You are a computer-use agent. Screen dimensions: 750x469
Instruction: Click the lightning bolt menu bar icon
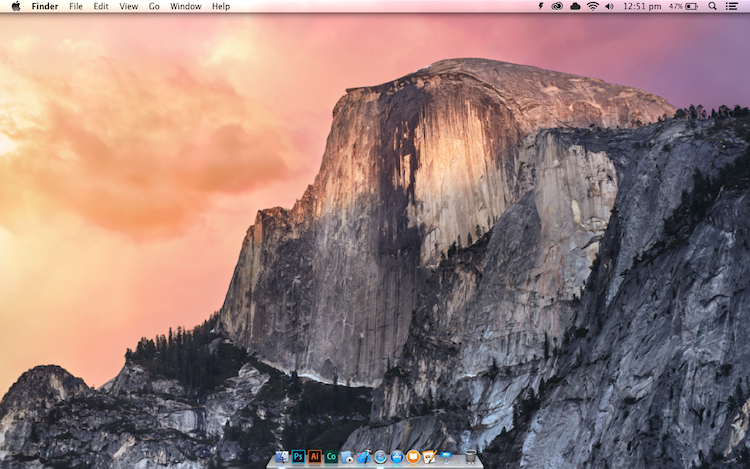click(x=541, y=6)
